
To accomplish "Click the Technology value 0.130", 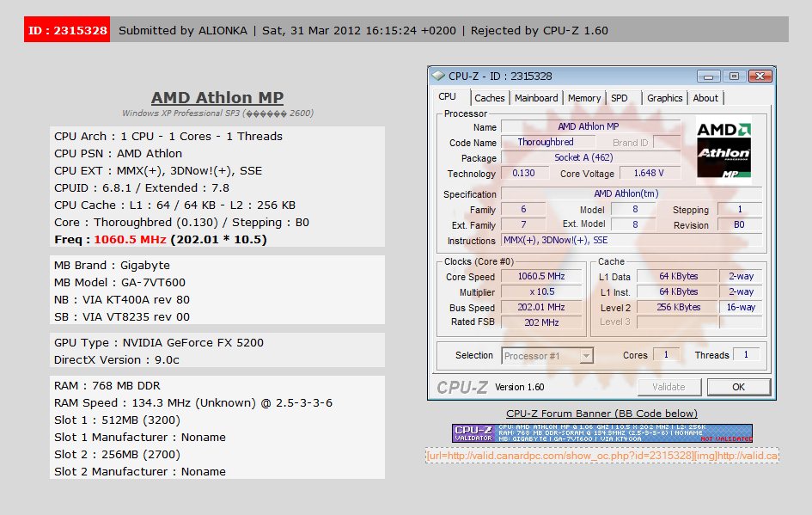I will pyautogui.click(x=524, y=173).
